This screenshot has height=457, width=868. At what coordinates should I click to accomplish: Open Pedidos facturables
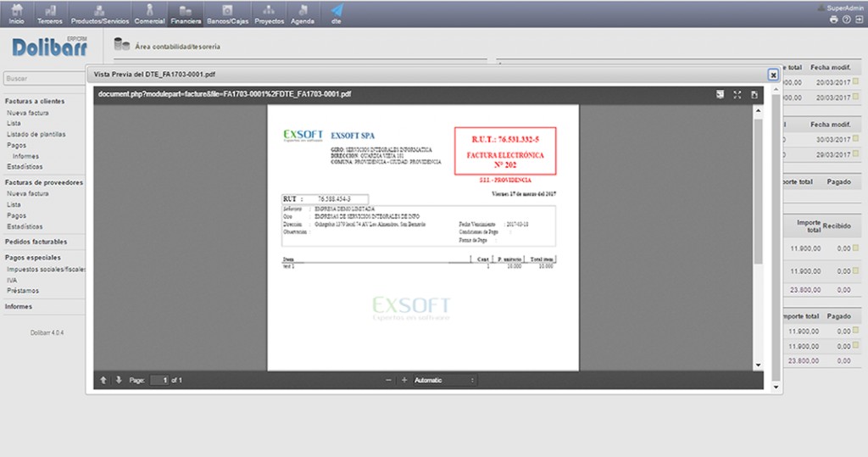36,242
